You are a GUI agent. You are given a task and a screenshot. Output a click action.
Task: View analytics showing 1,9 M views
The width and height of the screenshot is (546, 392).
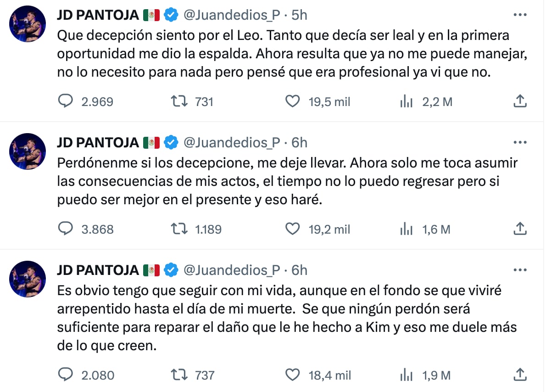[407, 375]
